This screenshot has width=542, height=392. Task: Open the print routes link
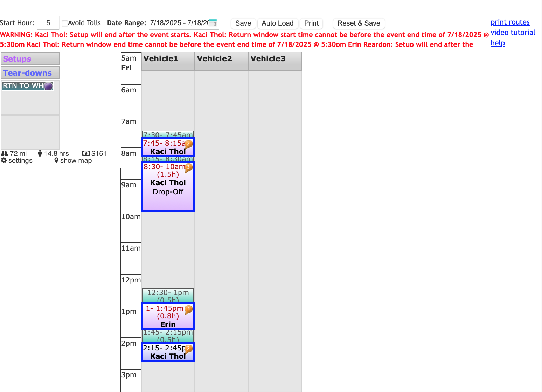pyautogui.click(x=510, y=22)
